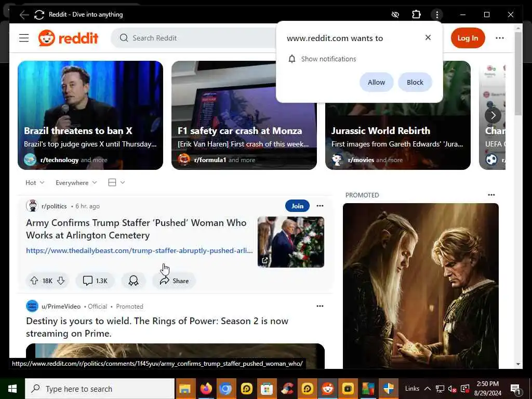Open r/formula1 from the F1 card
This screenshot has height=399, width=532.
210,160
